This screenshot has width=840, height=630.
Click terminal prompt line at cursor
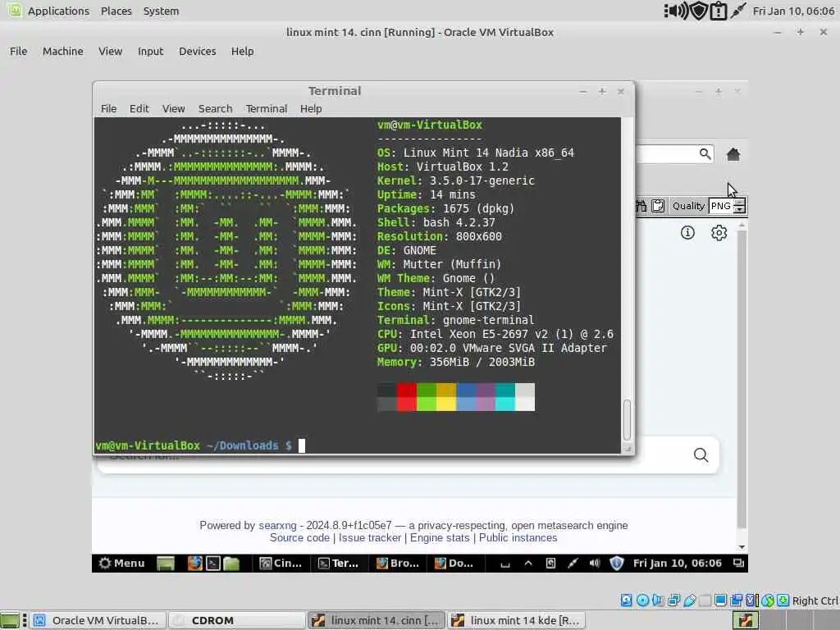pyautogui.click(x=302, y=445)
